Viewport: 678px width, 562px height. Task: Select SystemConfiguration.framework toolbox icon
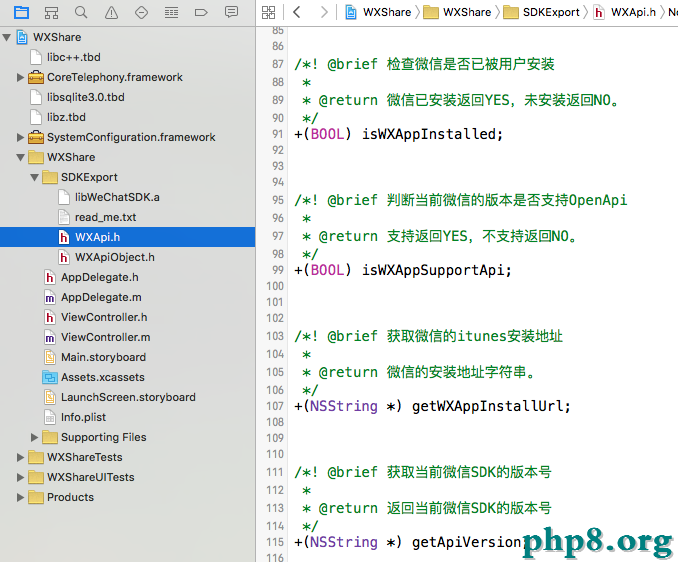click(x=36, y=137)
